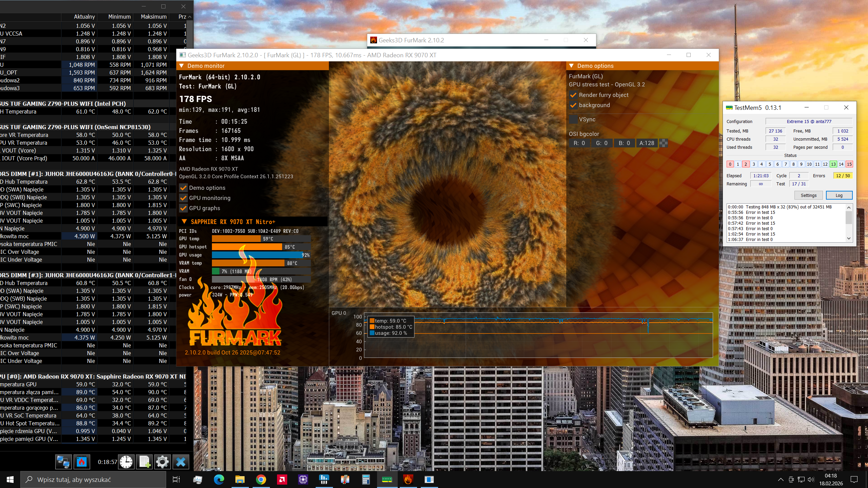Screen dimensions: 868x488
Task: Click HWiNFO reset clock icon
Action: (x=126, y=462)
